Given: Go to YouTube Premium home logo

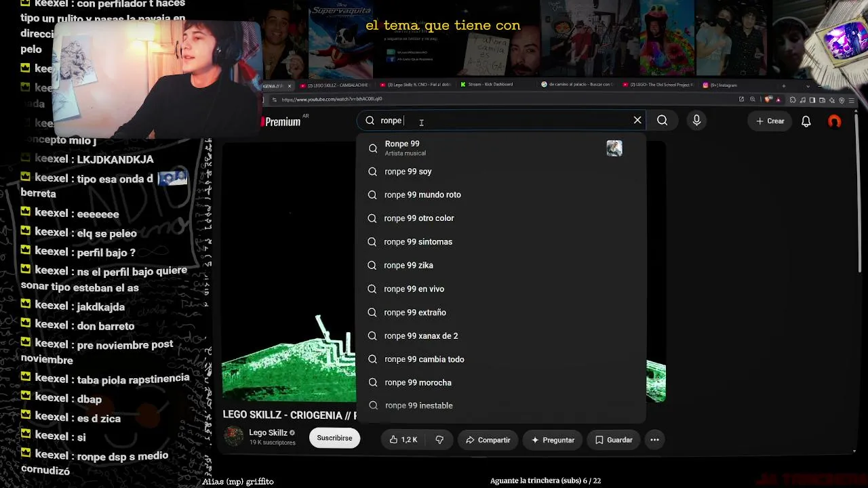Looking at the screenshot, I should coord(280,122).
